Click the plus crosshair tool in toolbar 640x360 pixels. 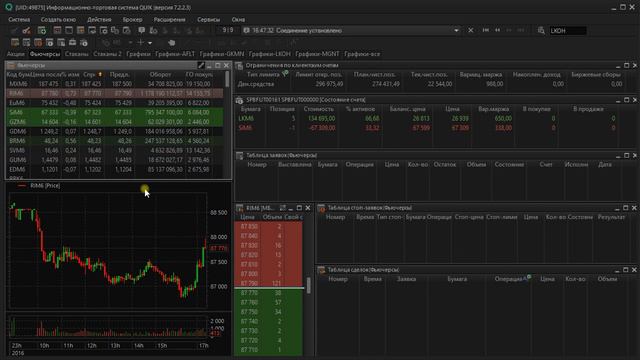coord(140,42)
